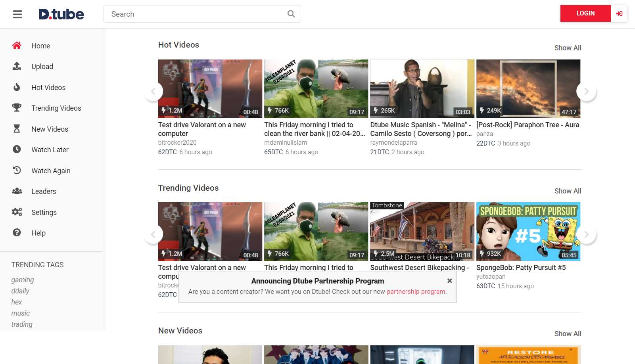Viewport: 635px width, 364px height.
Task: Click the Home house icon
Action: click(17, 46)
